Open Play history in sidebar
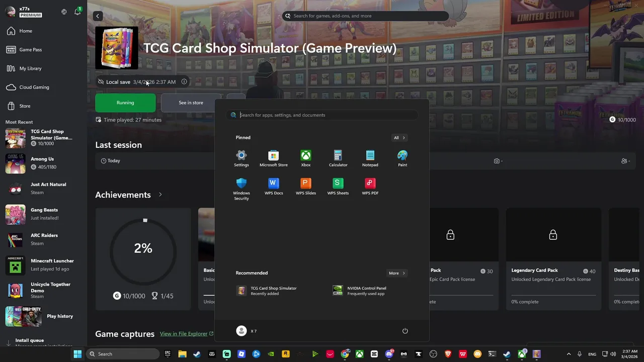The image size is (644, 362). (43, 316)
